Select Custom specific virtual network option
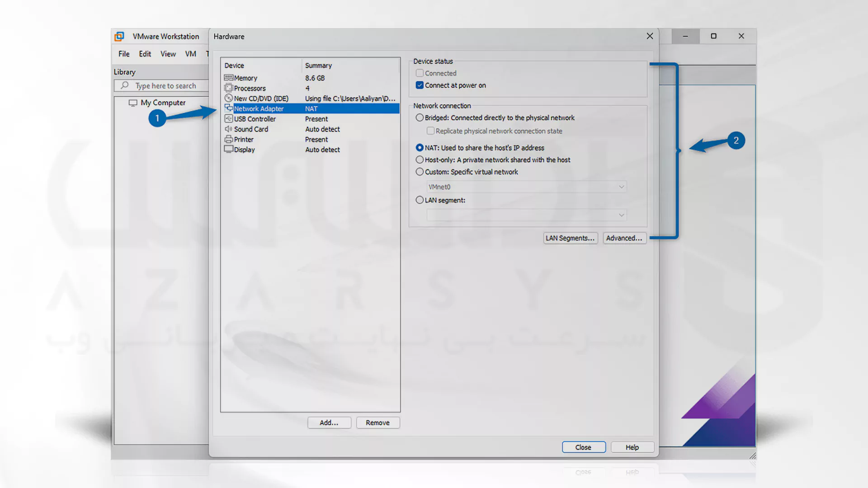 pyautogui.click(x=420, y=172)
